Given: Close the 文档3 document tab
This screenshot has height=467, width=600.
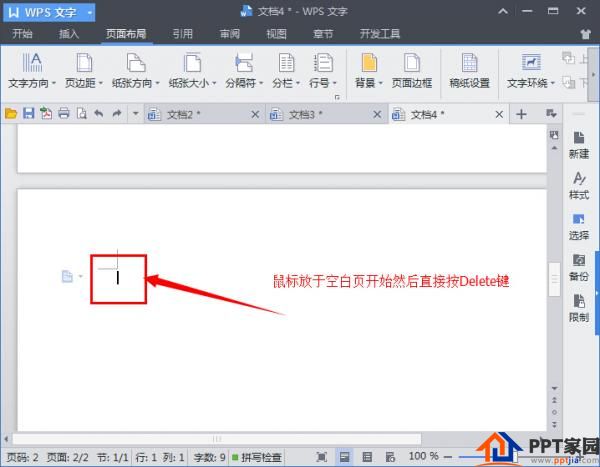Looking at the screenshot, I should [377, 114].
